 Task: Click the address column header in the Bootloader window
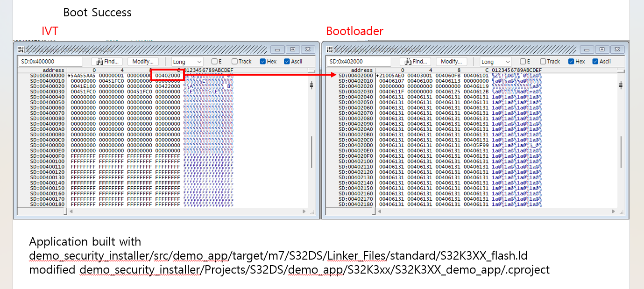(362, 70)
